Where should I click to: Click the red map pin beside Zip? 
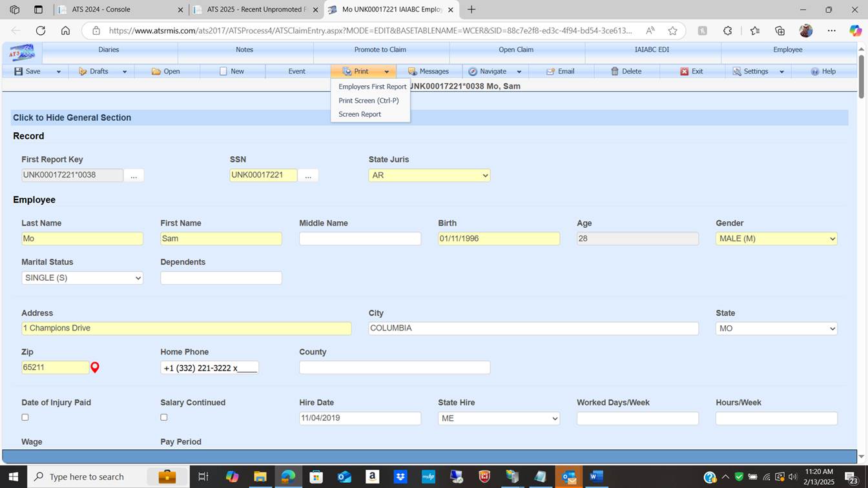pos(95,368)
